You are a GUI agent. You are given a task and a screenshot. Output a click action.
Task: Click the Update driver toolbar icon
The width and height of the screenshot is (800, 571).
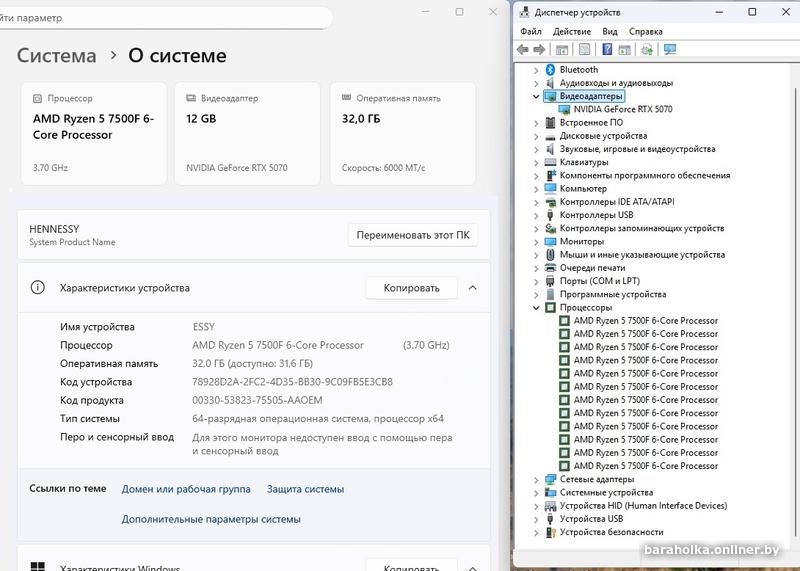click(x=647, y=49)
